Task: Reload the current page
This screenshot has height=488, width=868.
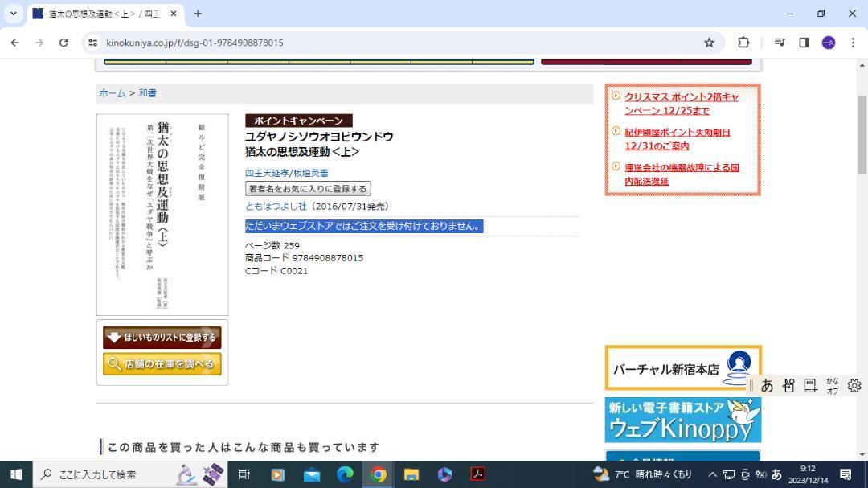Action: click(63, 43)
